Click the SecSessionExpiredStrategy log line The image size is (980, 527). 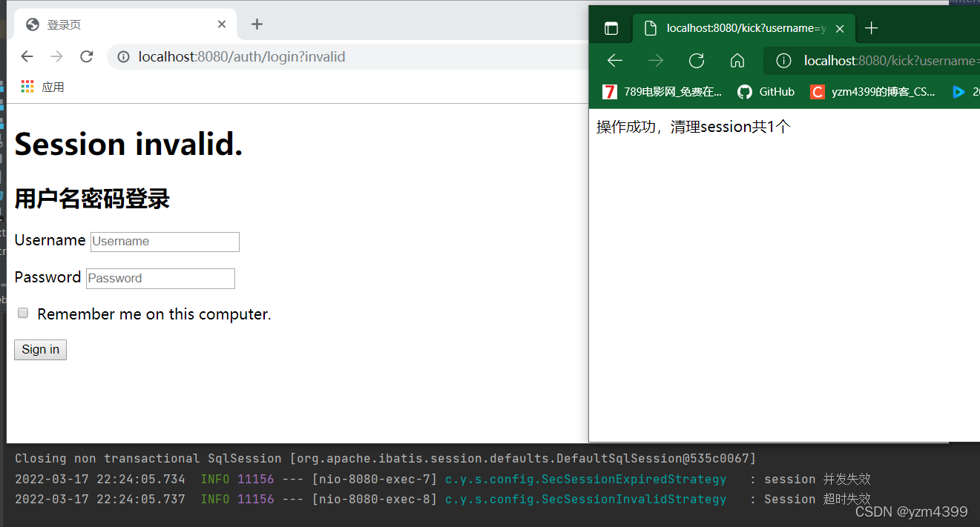pos(443,479)
